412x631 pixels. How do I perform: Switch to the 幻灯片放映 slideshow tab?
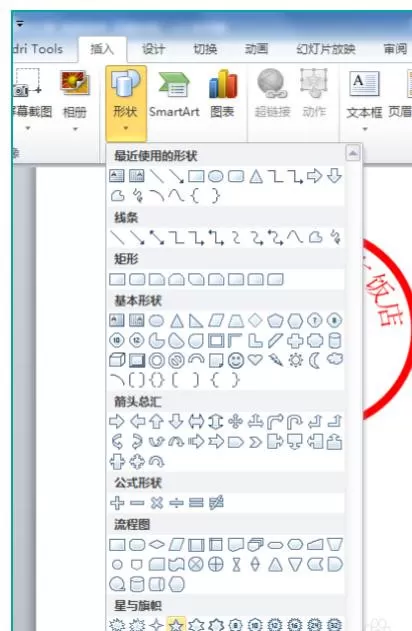(326, 49)
